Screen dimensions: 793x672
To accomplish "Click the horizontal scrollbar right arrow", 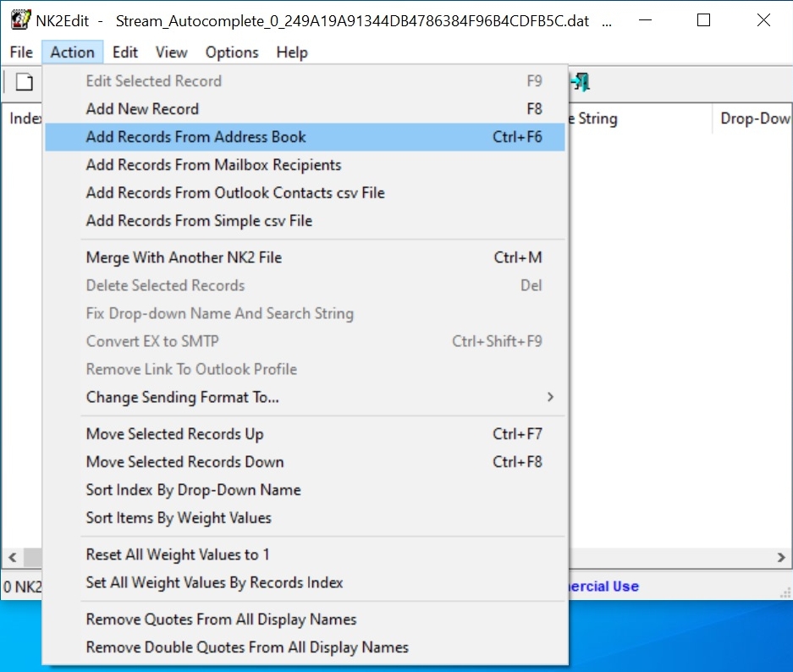I will 782,558.
